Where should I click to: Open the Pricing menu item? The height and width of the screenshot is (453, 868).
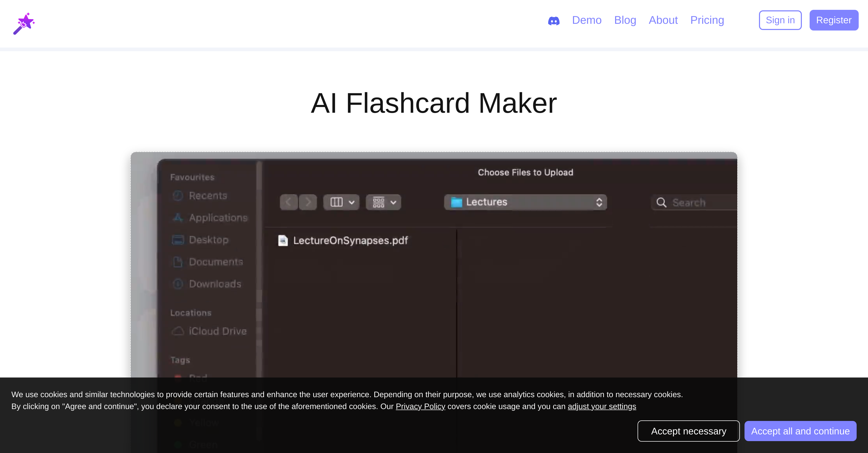coord(707,20)
